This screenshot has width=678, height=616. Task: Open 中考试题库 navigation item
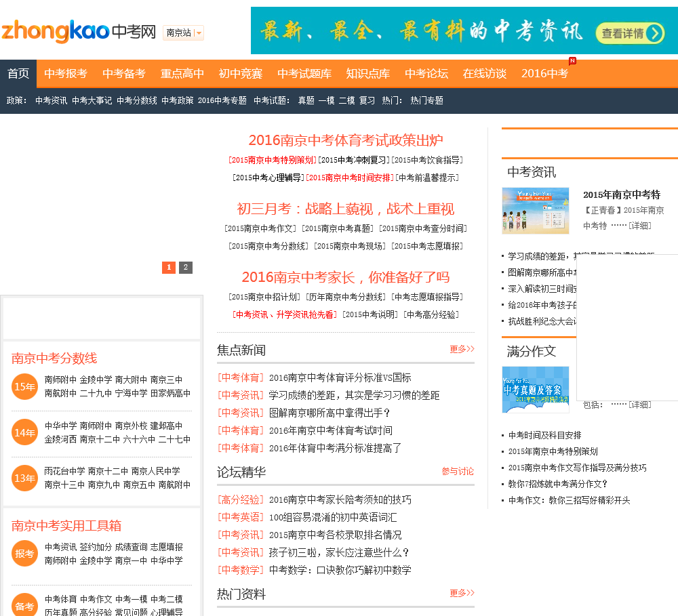tap(304, 73)
